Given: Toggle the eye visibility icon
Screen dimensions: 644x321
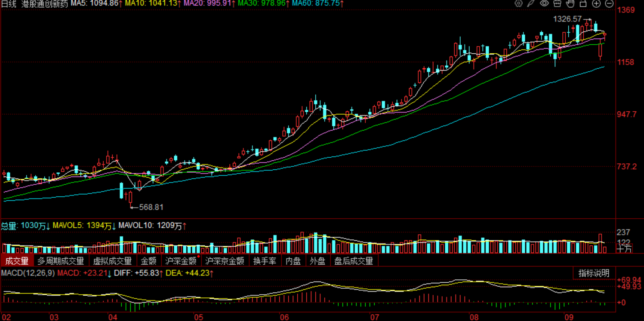Looking at the screenshot, I should coord(544,4).
